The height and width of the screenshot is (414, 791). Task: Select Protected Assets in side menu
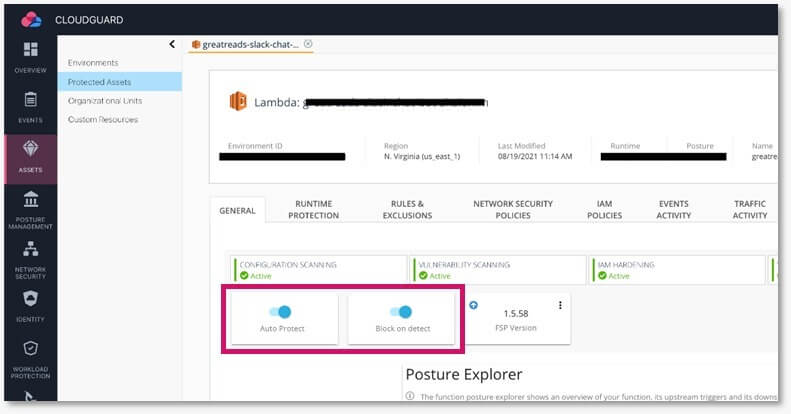(120, 82)
